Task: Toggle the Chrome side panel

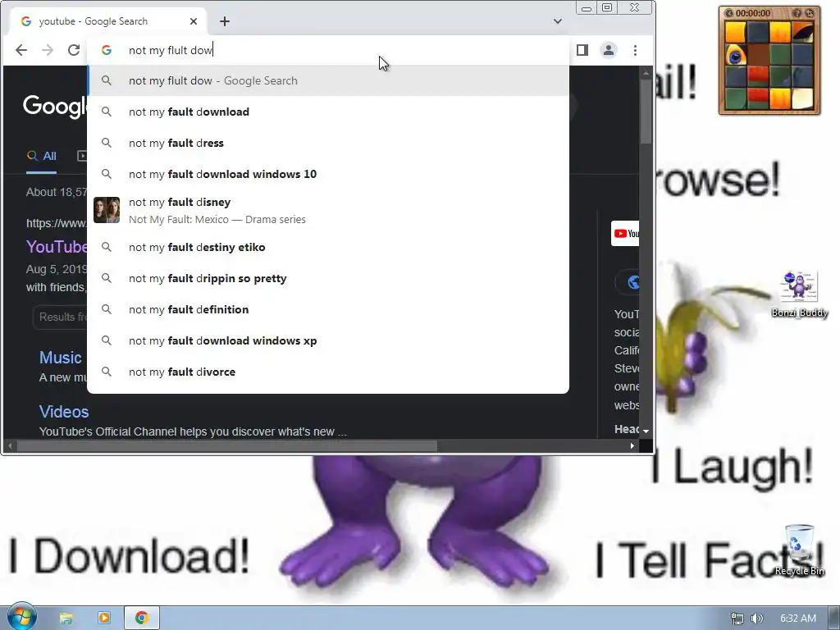Action: pos(582,50)
